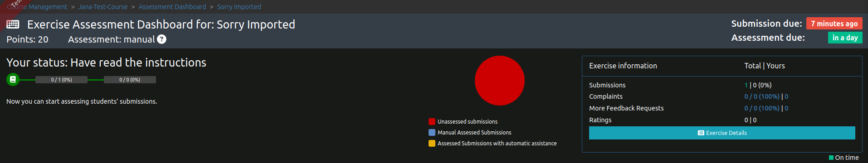868x163 pixels.
Task: Click 'Your status: Have read the instructions' heading
Action: click(106, 62)
